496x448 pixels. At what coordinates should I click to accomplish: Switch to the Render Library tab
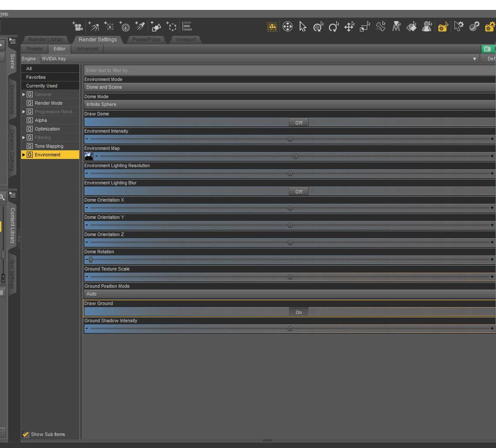click(46, 40)
